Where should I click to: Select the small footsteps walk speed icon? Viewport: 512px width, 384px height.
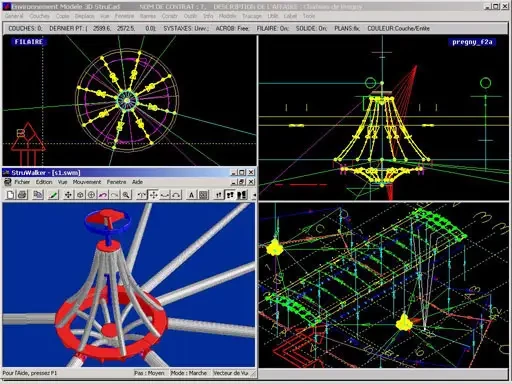click(x=218, y=195)
